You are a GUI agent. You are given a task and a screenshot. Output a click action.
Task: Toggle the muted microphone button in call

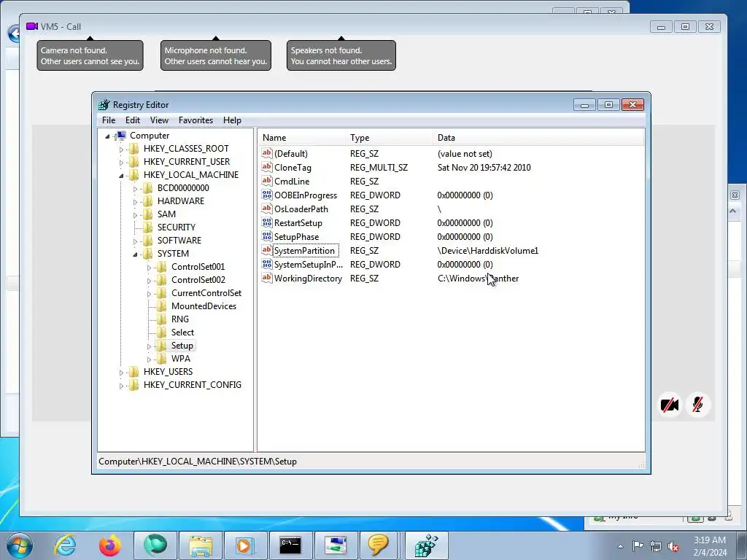[697, 405]
